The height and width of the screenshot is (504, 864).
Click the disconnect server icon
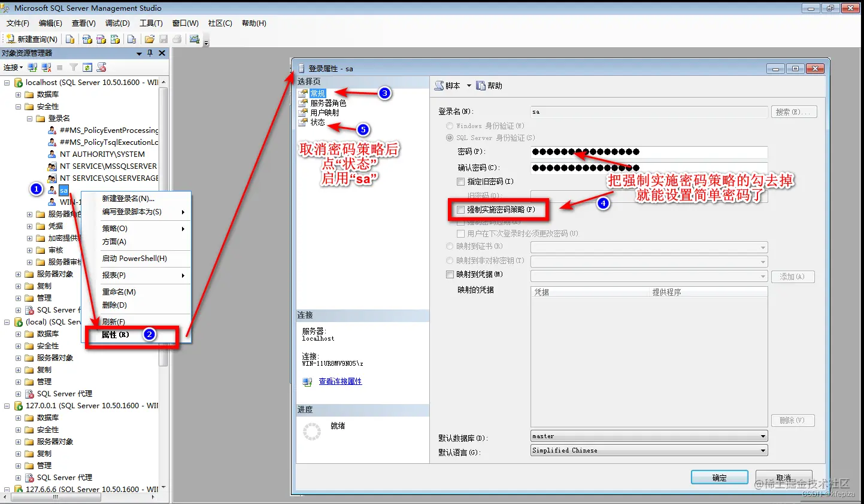coord(46,67)
